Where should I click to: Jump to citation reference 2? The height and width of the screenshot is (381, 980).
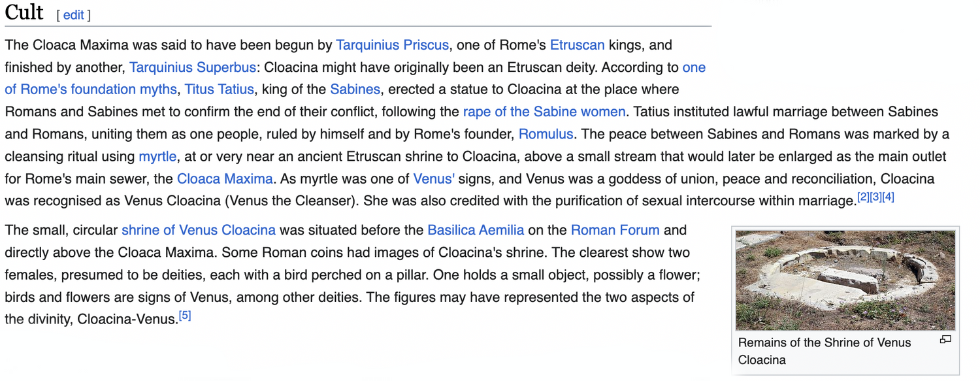point(863,197)
